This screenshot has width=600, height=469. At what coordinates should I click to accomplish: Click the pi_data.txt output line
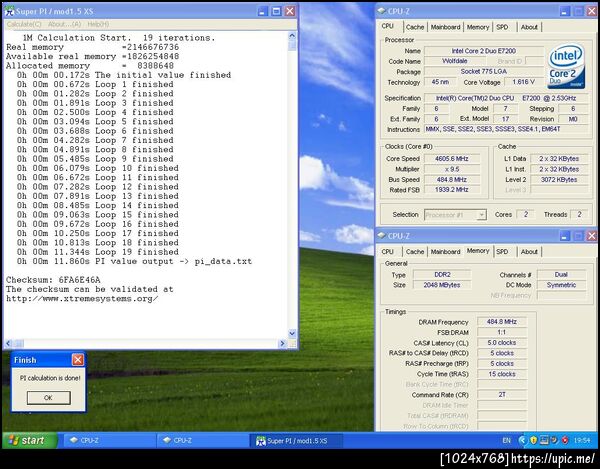click(134, 262)
